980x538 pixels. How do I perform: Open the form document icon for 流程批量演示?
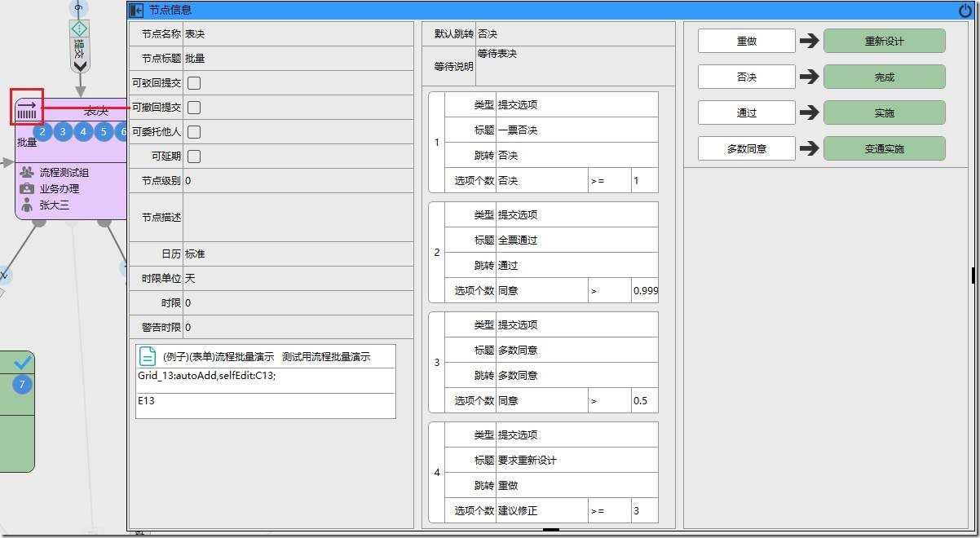[148, 356]
